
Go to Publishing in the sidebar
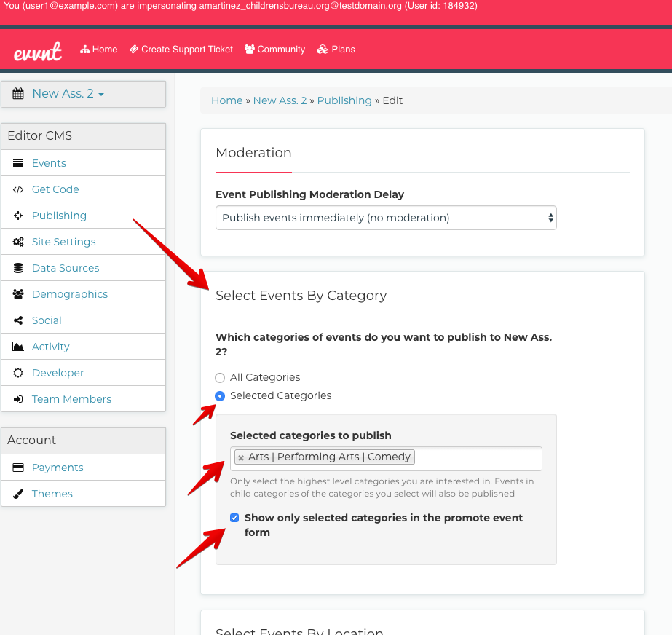coord(59,216)
